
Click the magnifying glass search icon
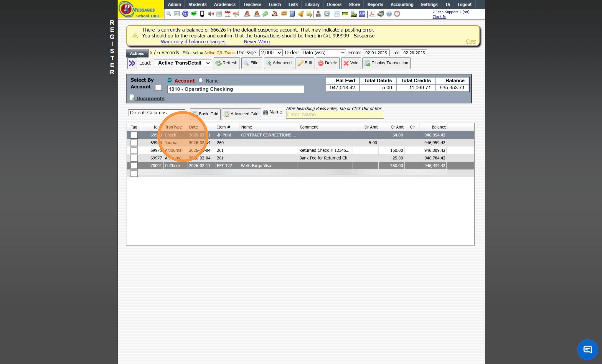pyautogui.click(x=169, y=14)
